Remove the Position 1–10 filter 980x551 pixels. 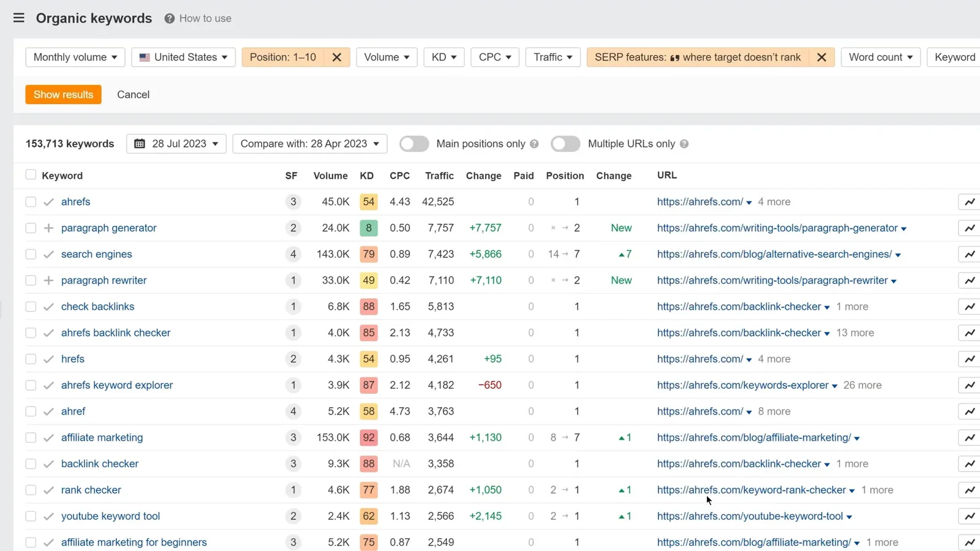[x=336, y=57]
